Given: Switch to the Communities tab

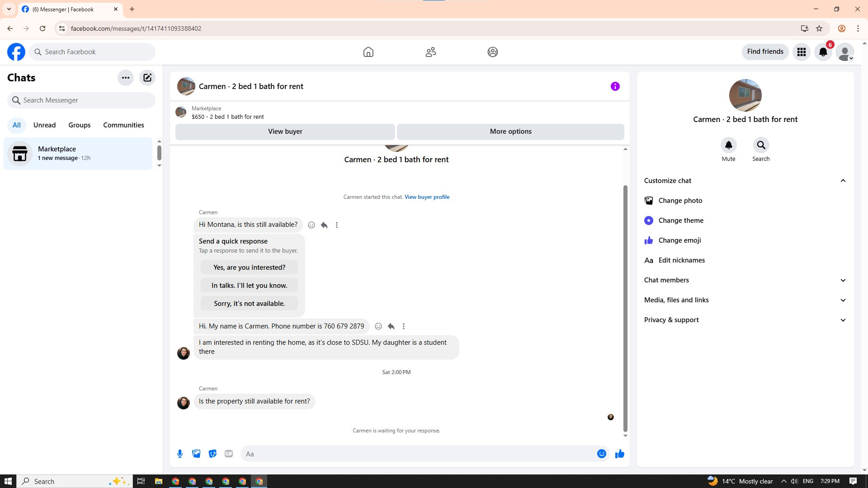Looking at the screenshot, I should (x=123, y=125).
